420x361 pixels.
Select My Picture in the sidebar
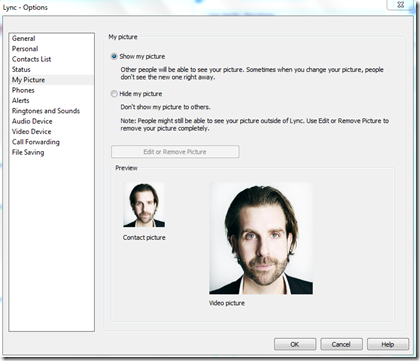[x=52, y=80]
